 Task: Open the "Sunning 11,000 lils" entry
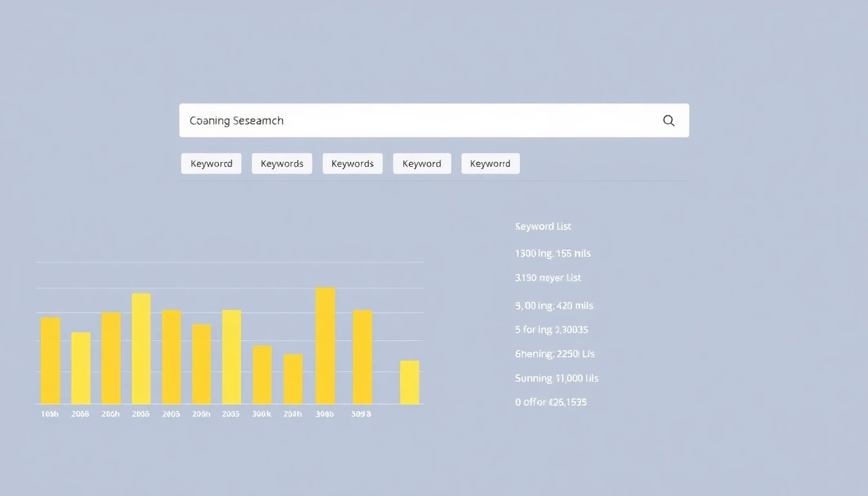(557, 378)
